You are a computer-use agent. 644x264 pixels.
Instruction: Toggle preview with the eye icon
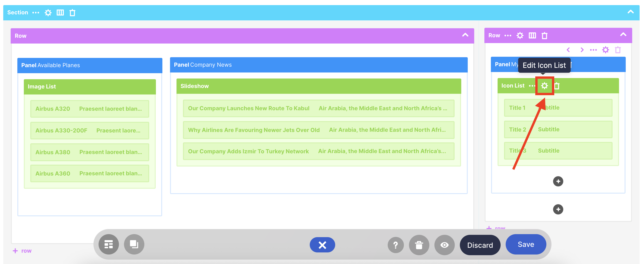[444, 245]
